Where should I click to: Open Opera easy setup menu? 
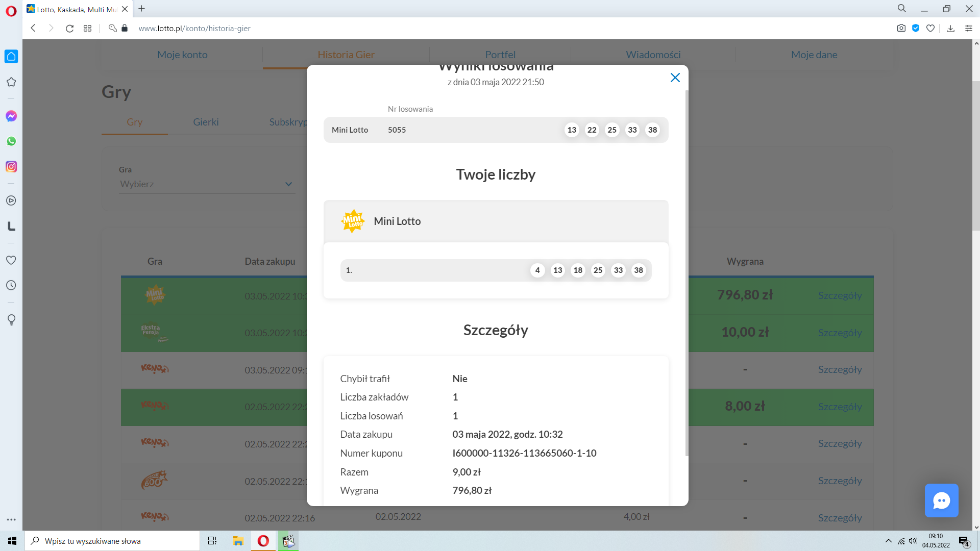click(968, 29)
